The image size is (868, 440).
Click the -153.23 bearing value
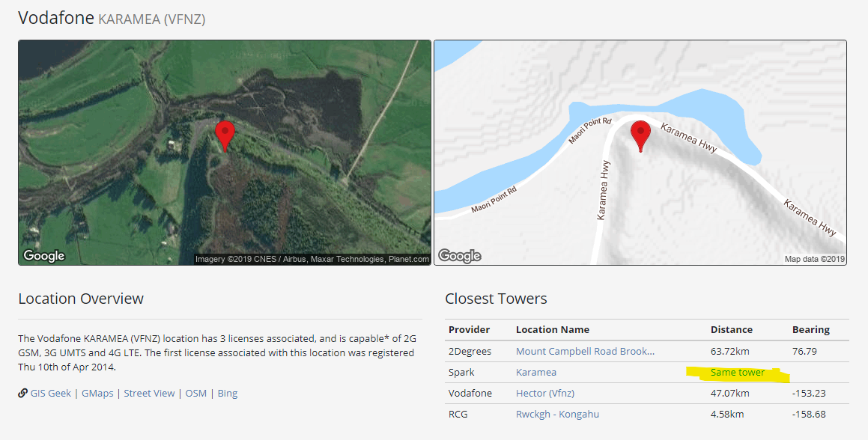[809, 393]
